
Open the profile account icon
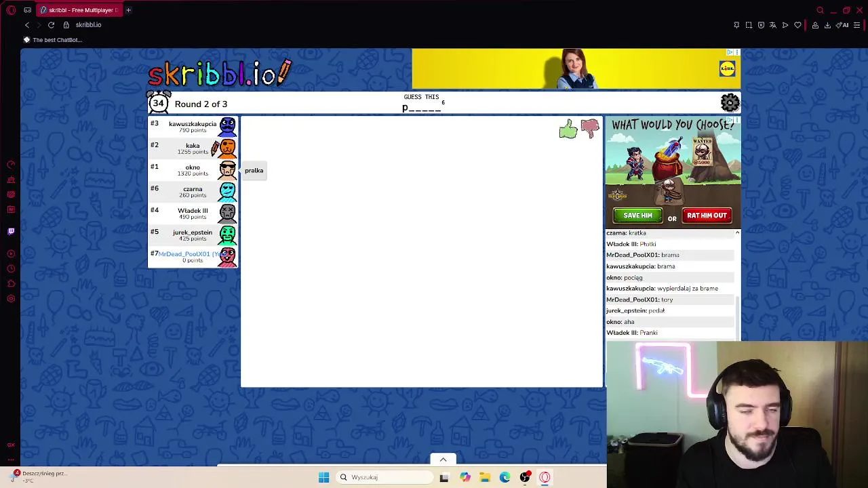coord(815,25)
